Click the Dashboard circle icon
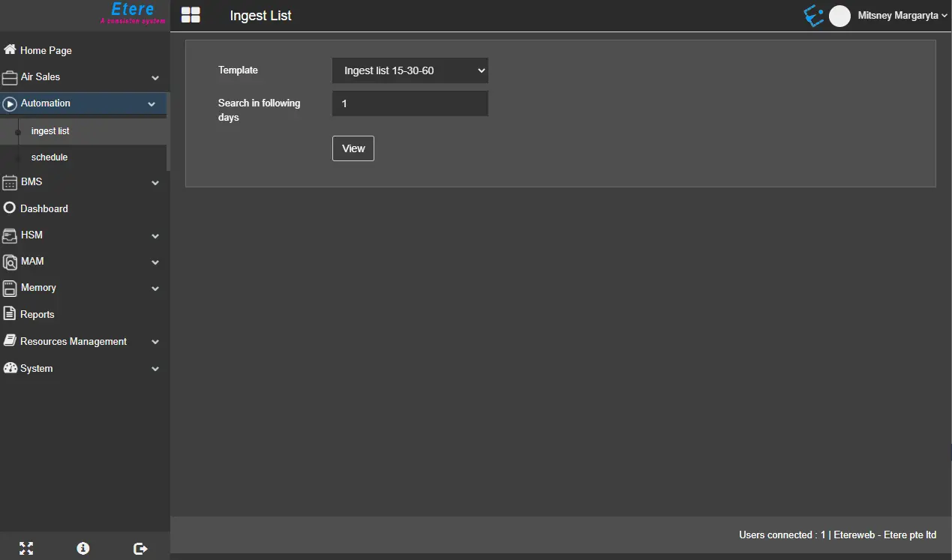952x560 pixels. pyautogui.click(x=10, y=208)
